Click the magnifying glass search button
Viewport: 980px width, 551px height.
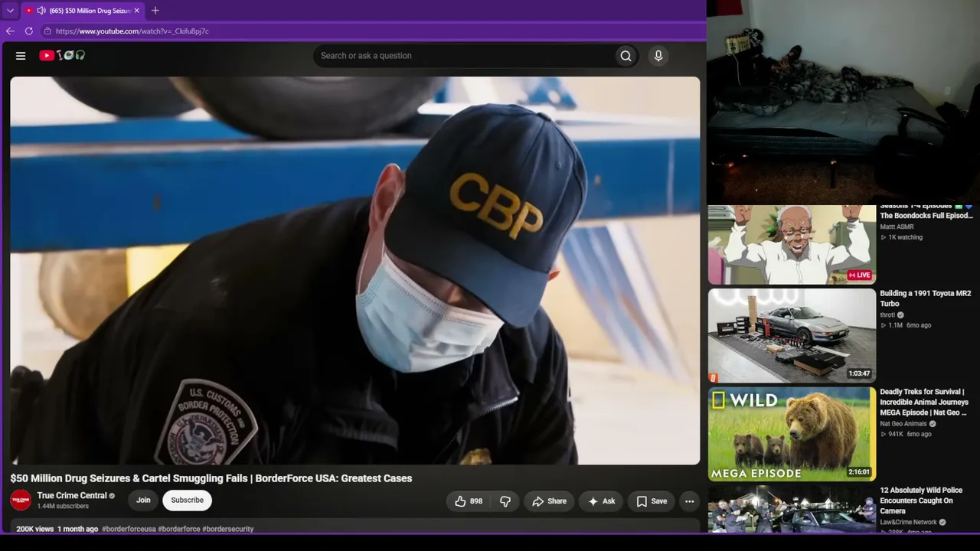tap(626, 56)
